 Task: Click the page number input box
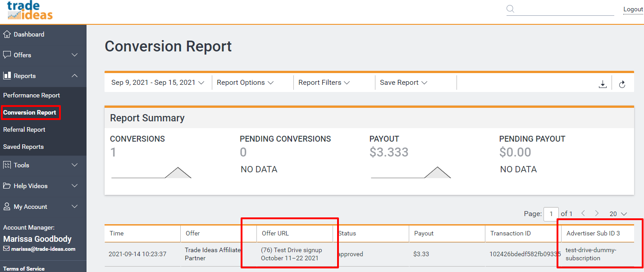coord(551,214)
